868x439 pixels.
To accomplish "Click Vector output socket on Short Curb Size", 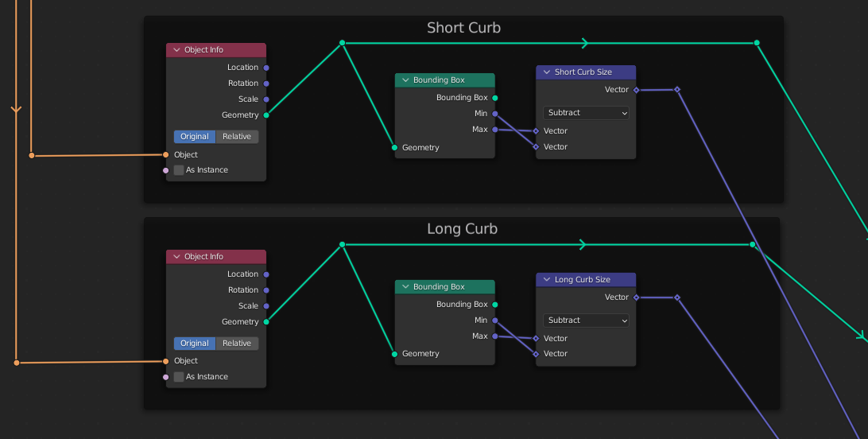I will coord(636,90).
